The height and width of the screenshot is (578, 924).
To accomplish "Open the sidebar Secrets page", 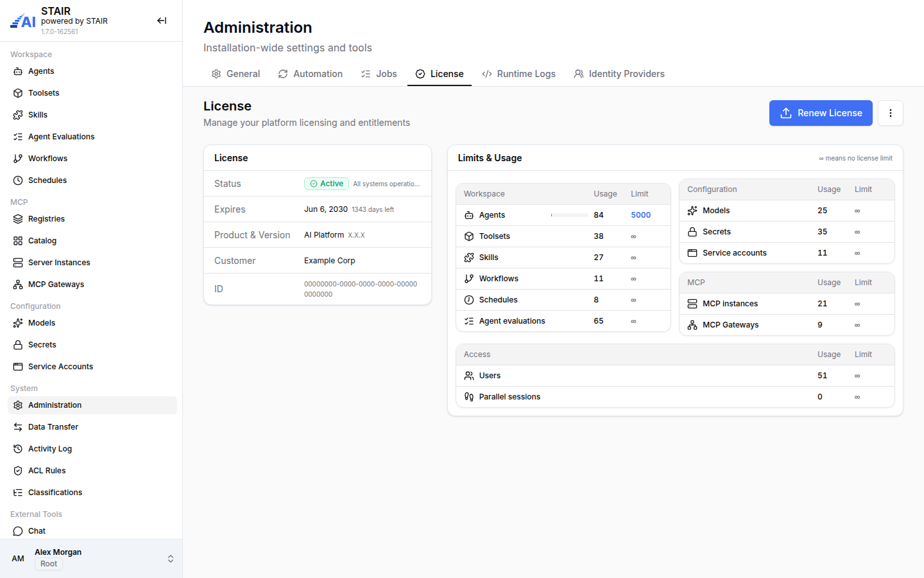I will pyautogui.click(x=92, y=345).
